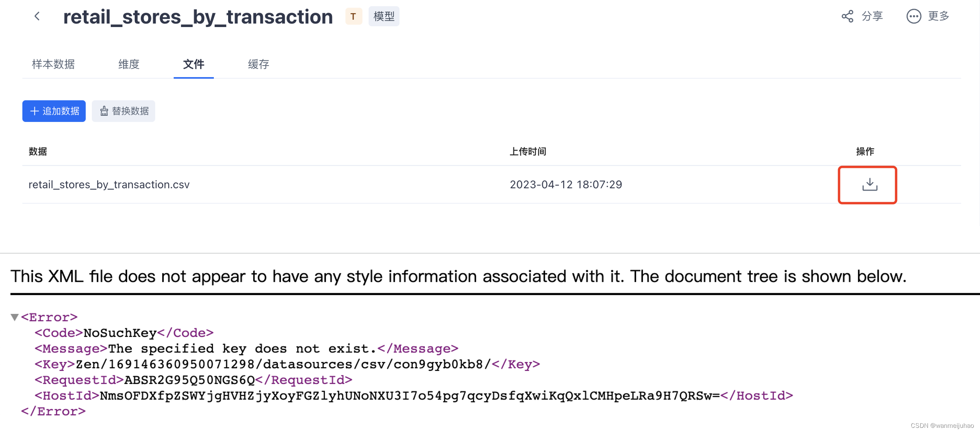Open the 分享 share option
980x433 pixels.
[x=862, y=16]
